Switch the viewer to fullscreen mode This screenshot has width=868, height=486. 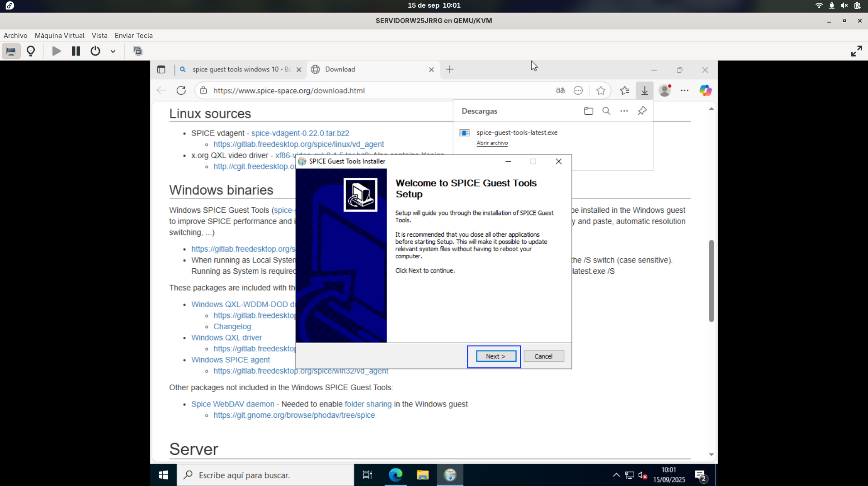point(856,51)
